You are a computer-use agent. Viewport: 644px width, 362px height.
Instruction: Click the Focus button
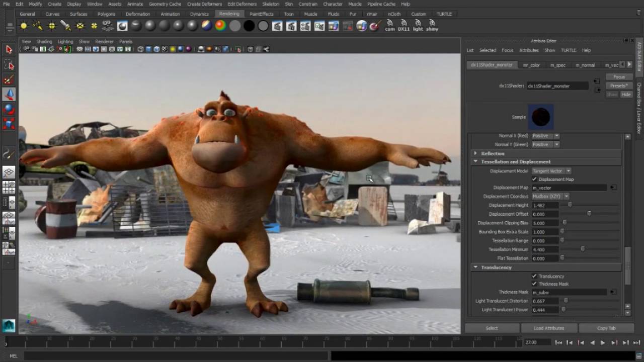pyautogui.click(x=619, y=77)
